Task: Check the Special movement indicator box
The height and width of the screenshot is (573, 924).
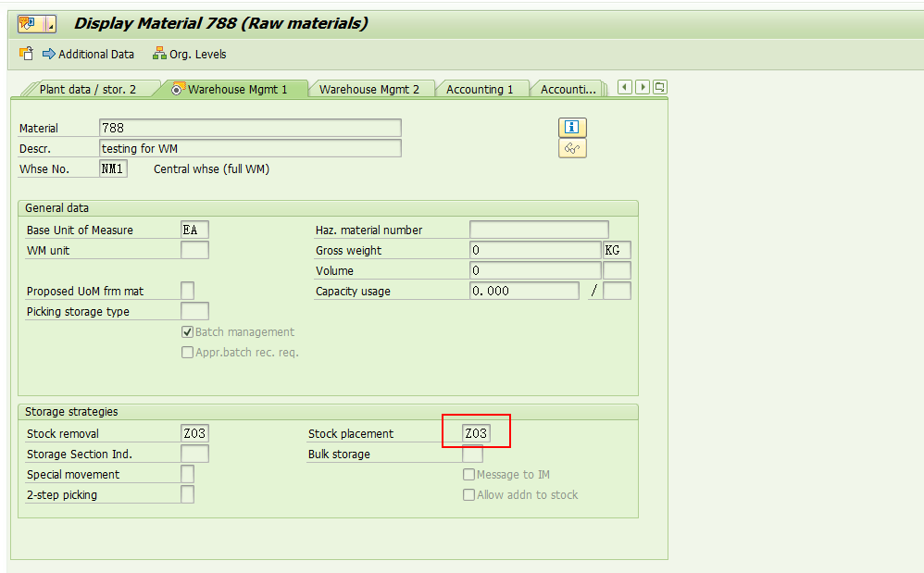Action: coord(188,474)
